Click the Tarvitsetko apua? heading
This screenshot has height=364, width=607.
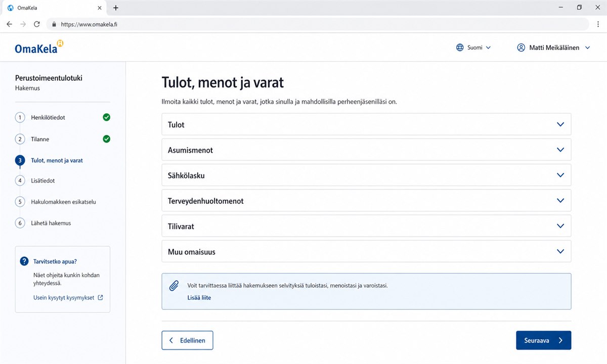pyautogui.click(x=55, y=261)
